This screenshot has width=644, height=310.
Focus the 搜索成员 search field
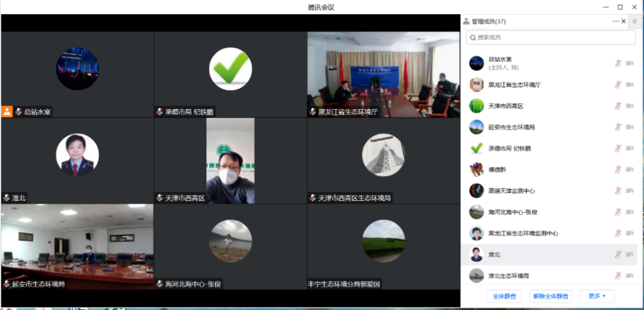click(x=551, y=38)
